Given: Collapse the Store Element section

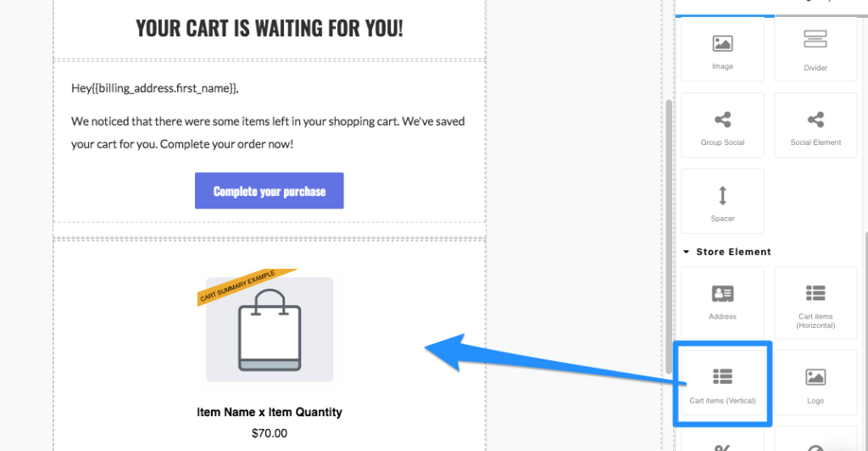Looking at the screenshot, I should coord(687,252).
